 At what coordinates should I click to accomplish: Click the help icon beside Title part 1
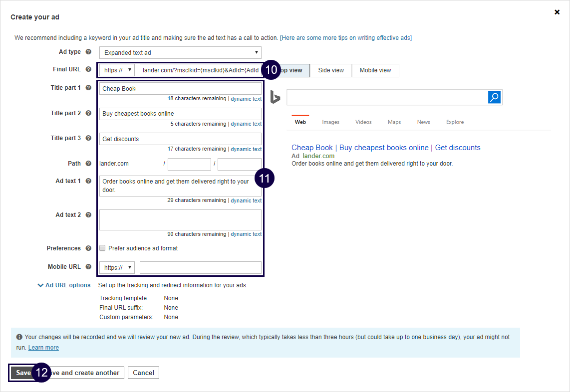(x=88, y=88)
